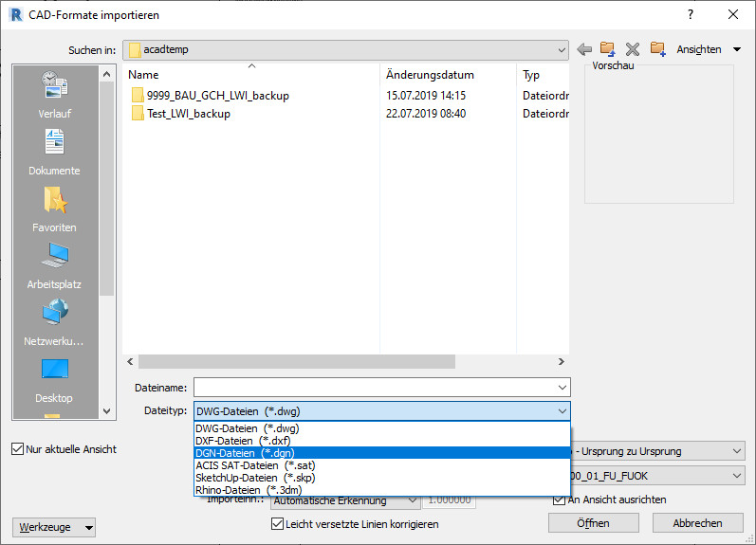Open the Ansichten views dropdown

[711, 49]
